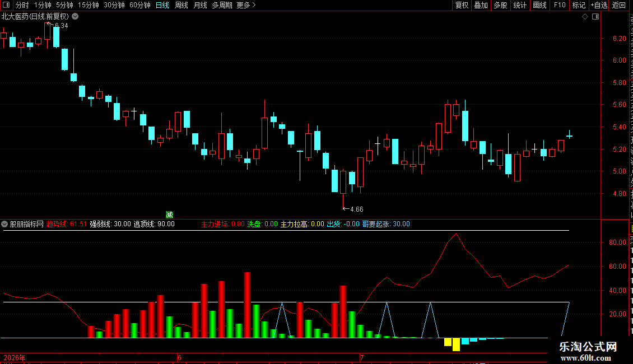Click month 7 marker on time axis
The height and width of the screenshot is (364, 633).
point(362,357)
